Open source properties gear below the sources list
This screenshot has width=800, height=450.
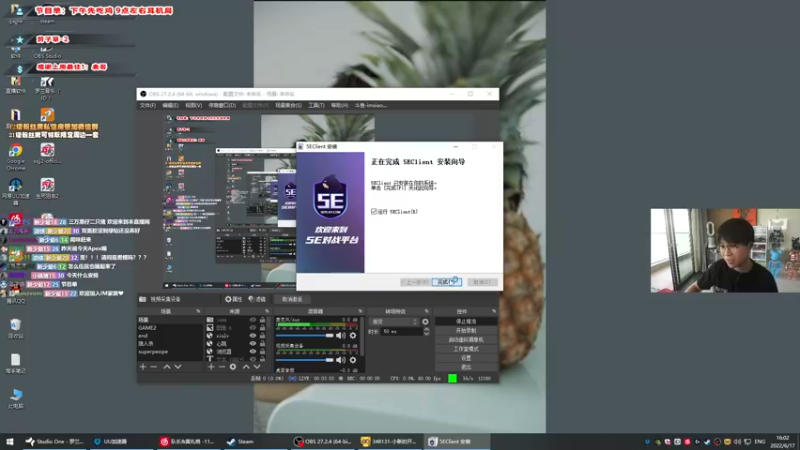click(x=233, y=367)
